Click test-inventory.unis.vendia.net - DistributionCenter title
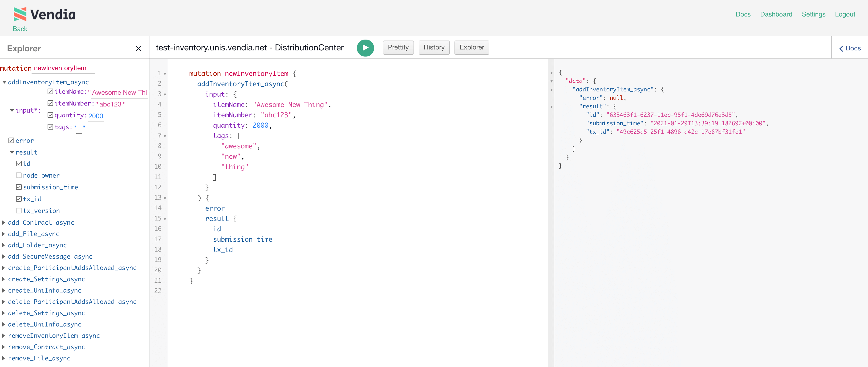 pos(249,48)
